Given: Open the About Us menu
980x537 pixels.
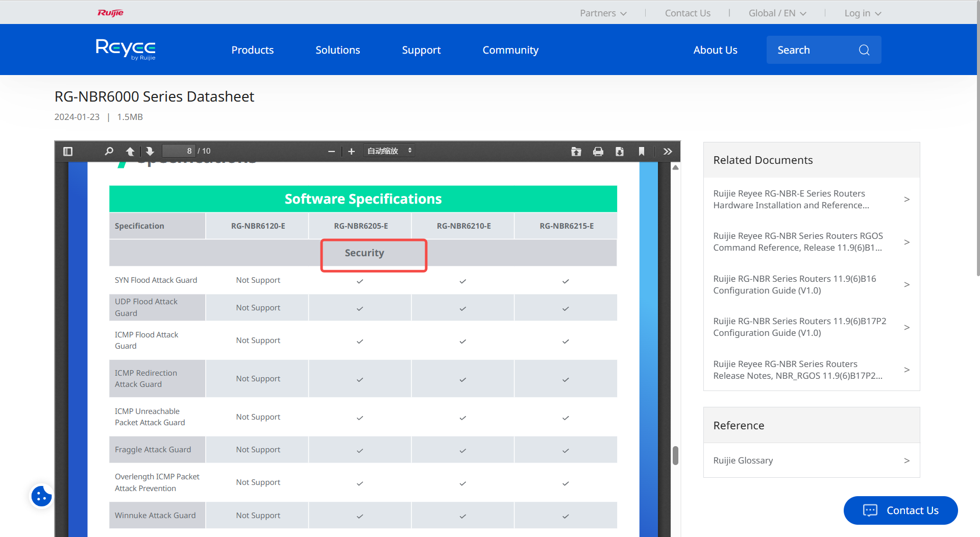Looking at the screenshot, I should (715, 50).
